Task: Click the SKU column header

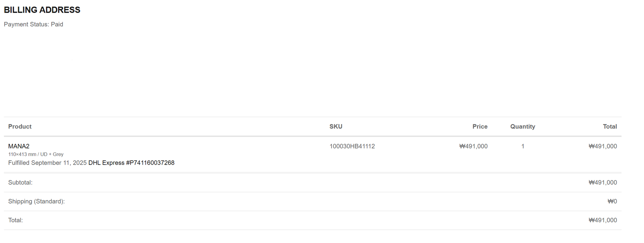Action: pos(336,126)
